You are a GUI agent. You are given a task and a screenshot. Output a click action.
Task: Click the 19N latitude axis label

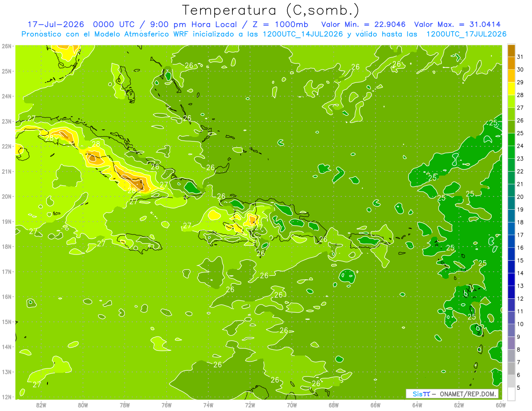(x=6, y=221)
